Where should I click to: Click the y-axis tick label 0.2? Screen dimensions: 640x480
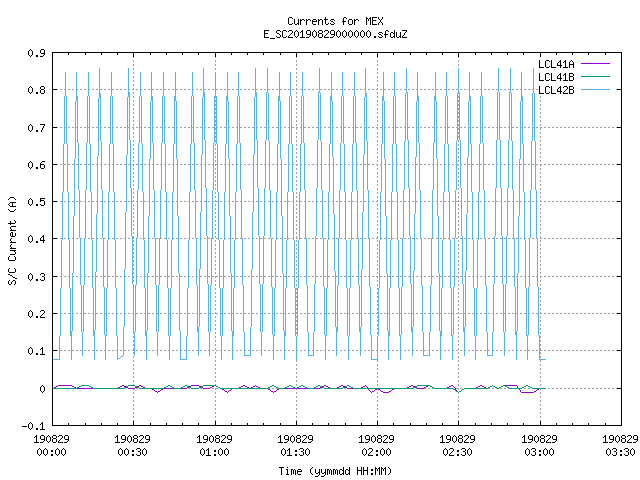(36, 314)
